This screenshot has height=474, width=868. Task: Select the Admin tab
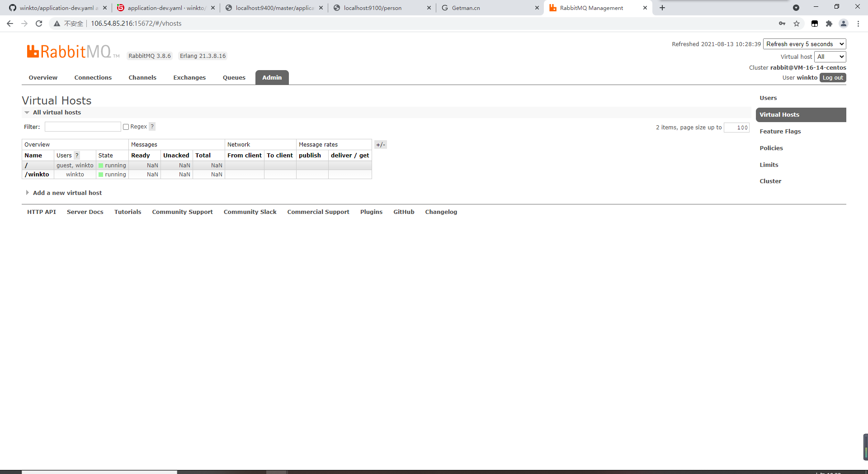(272, 77)
